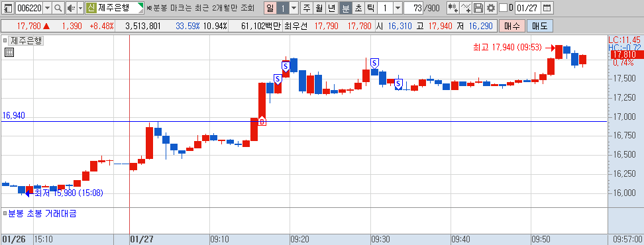Switch to the weekly 주 chart
644x245 pixels.
306,7
